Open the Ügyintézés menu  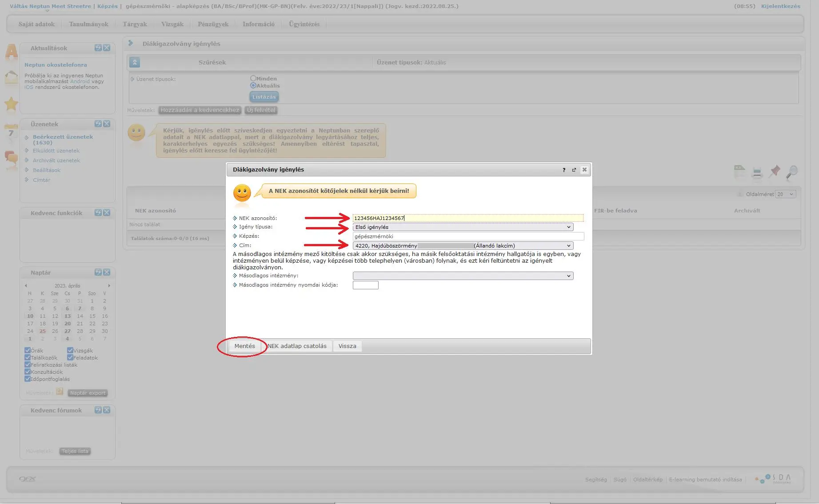coord(304,24)
